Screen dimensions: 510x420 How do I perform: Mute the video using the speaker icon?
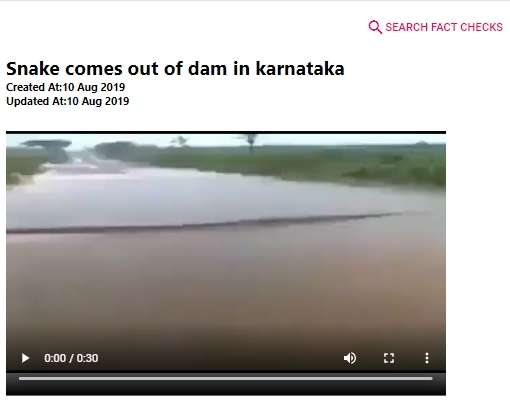pos(350,358)
